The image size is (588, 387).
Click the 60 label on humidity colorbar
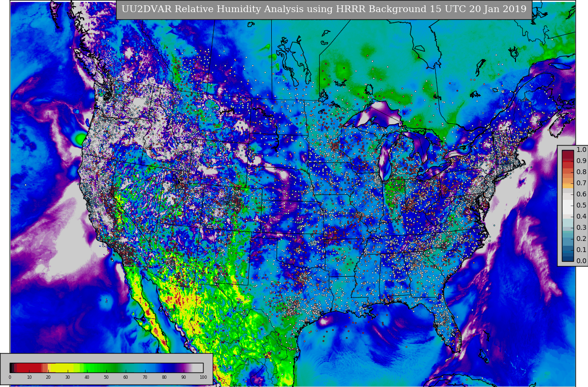coord(126,377)
